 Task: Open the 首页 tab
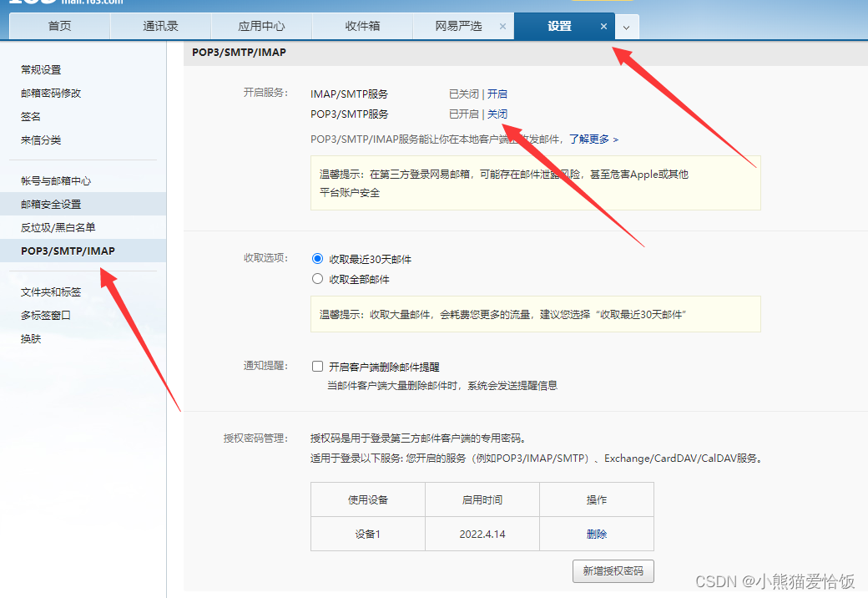click(x=60, y=26)
